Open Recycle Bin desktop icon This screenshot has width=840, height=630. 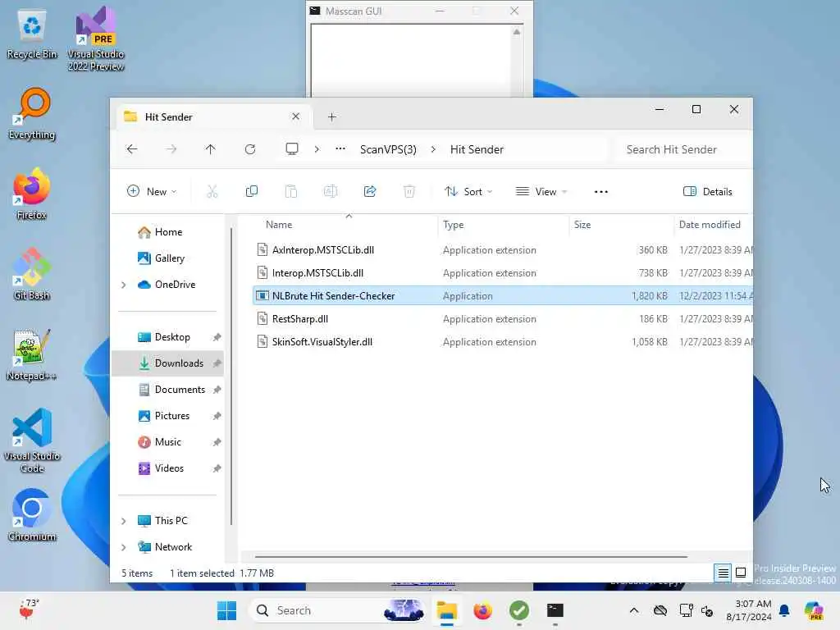pos(32,33)
